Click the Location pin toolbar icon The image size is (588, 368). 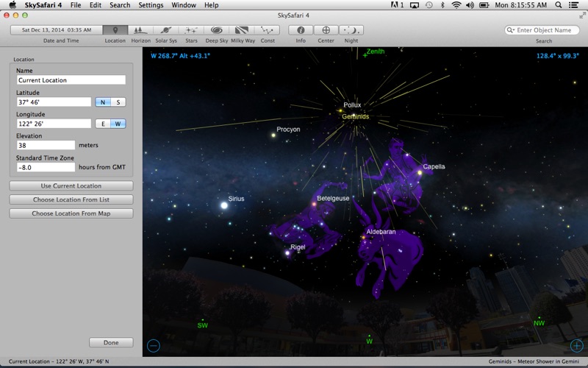click(115, 30)
